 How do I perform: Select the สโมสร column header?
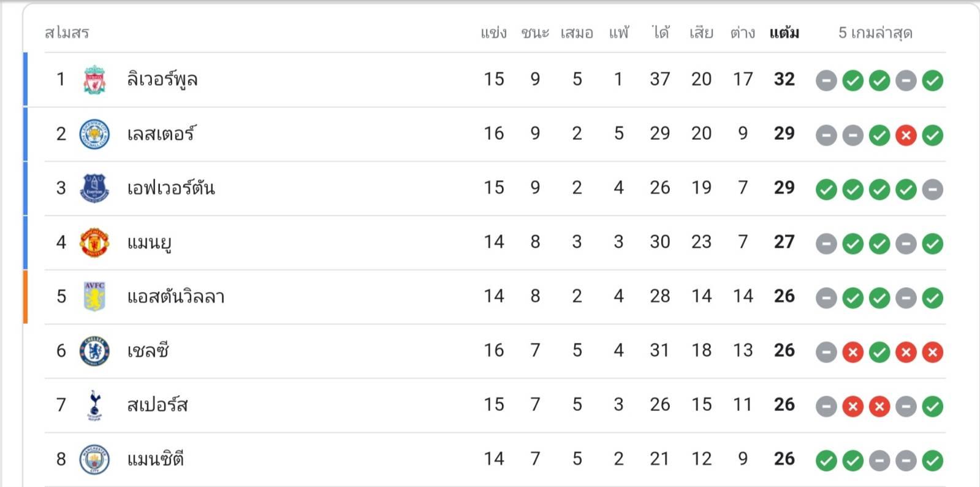pyautogui.click(x=67, y=33)
